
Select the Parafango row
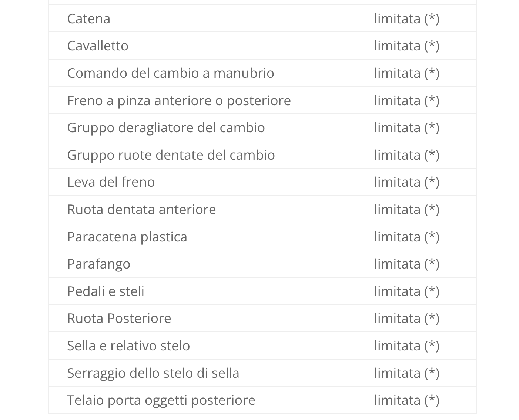pyautogui.click(x=98, y=264)
